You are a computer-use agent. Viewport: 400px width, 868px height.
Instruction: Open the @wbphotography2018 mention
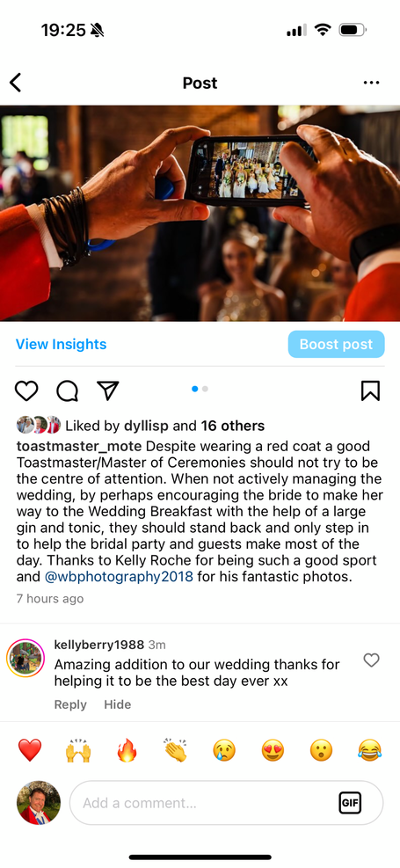119,577
